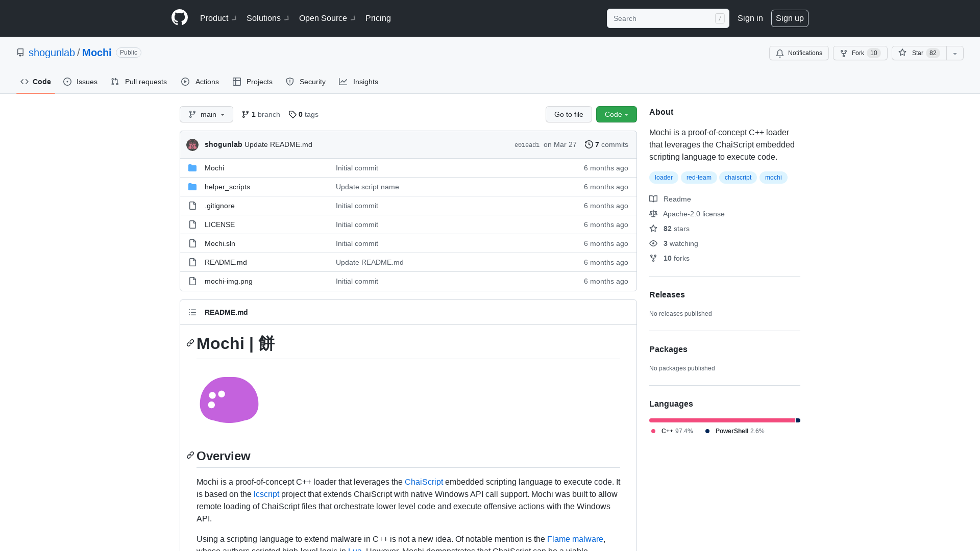The width and height of the screenshot is (980, 551).
Task: Click the helper_scripts folder icon
Action: click(192, 187)
